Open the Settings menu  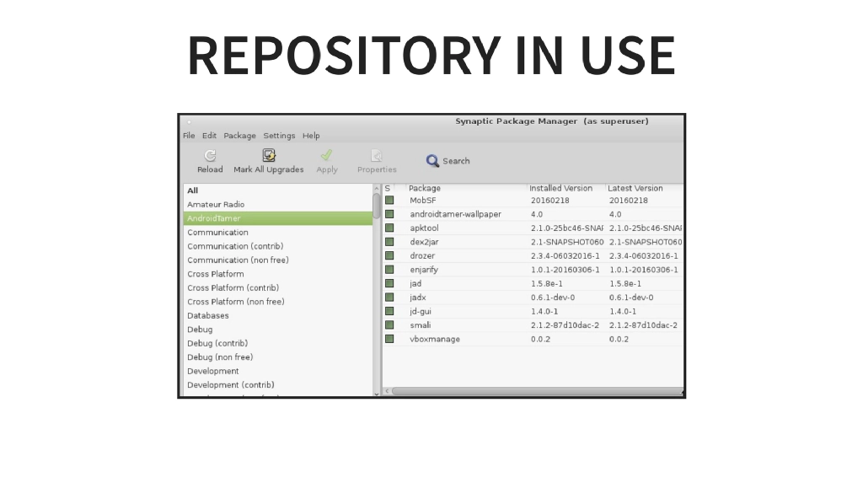[279, 135]
